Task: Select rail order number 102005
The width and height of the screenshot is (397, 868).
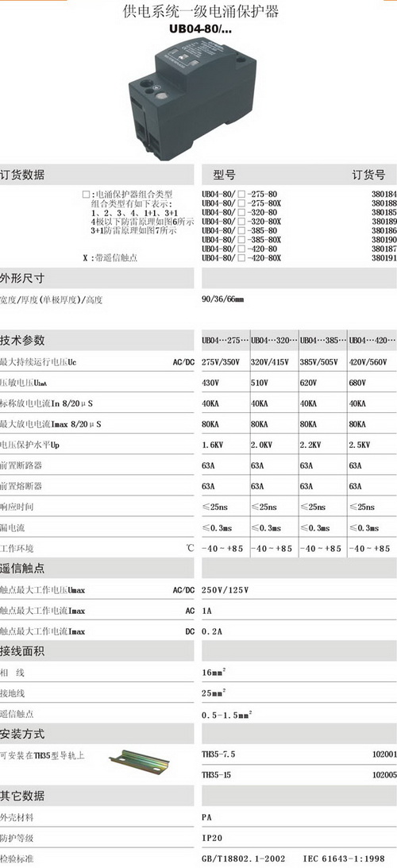Action: point(384,776)
